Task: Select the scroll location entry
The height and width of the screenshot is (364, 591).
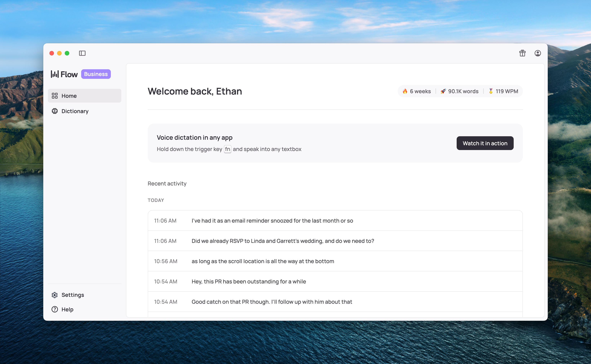Action: point(335,261)
